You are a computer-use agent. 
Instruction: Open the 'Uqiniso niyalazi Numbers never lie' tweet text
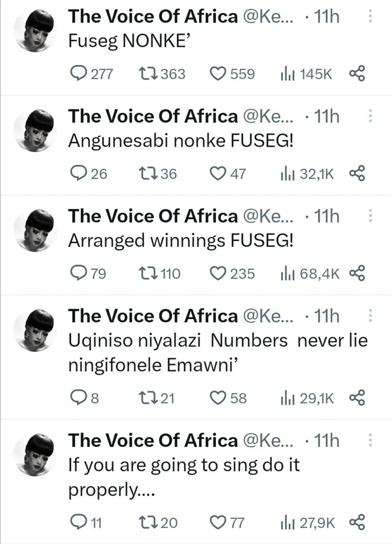click(x=218, y=352)
